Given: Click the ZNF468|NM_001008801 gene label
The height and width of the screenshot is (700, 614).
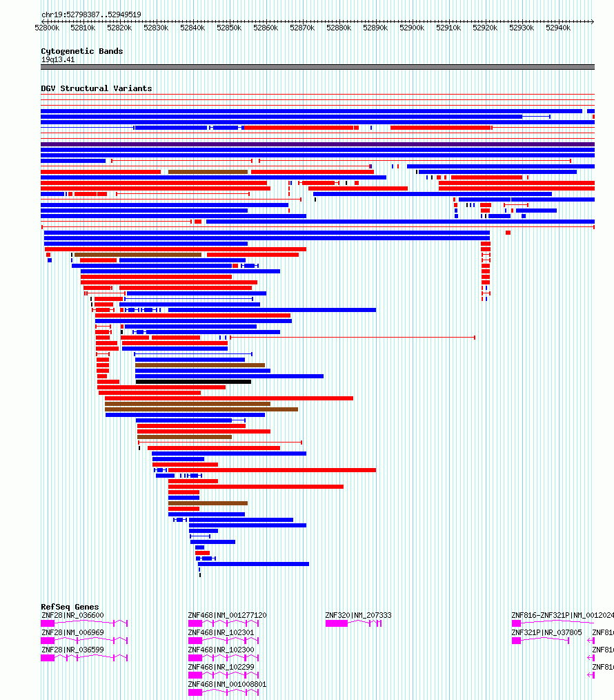Looking at the screenshot, I should tap(227, 684).
